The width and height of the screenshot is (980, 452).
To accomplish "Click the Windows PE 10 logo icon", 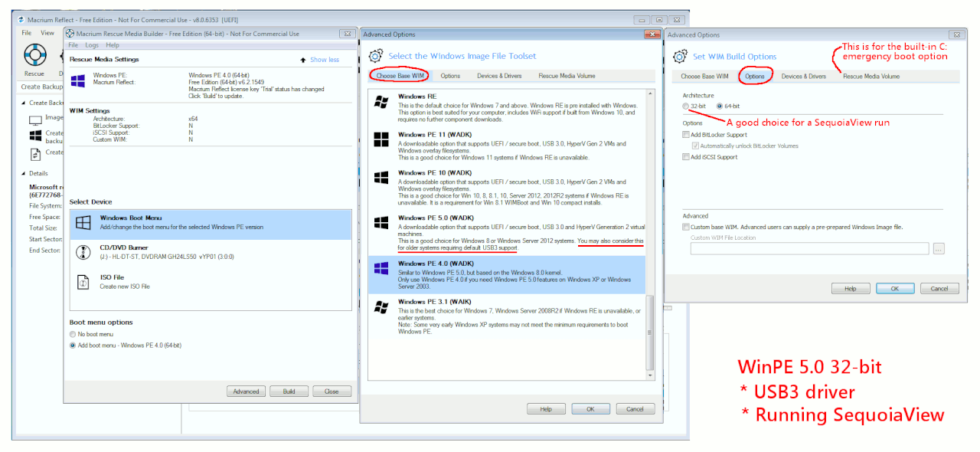I will click(x=381, y=178).
